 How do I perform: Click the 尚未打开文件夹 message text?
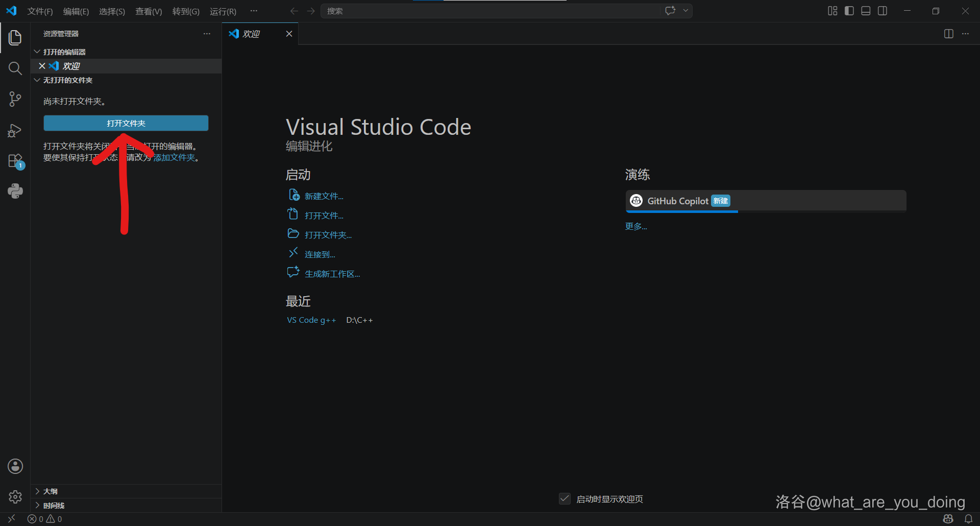point(75,102)
